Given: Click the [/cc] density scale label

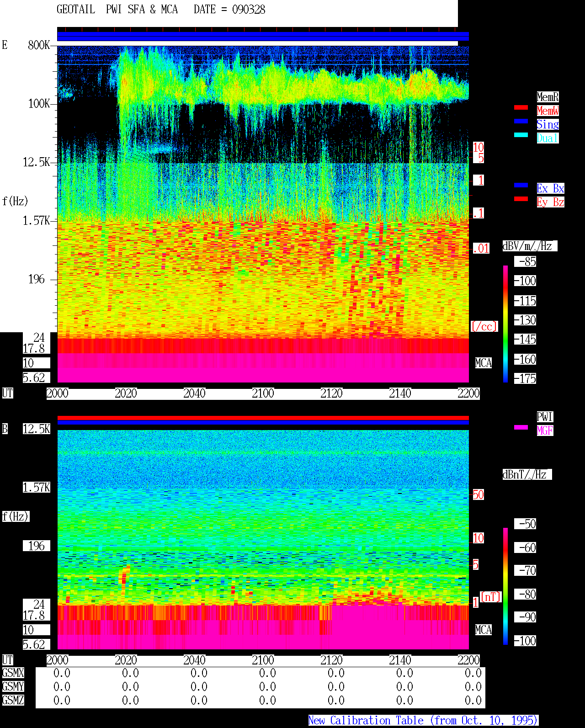Looking at the screenshot, I should (x=484, y=327).
